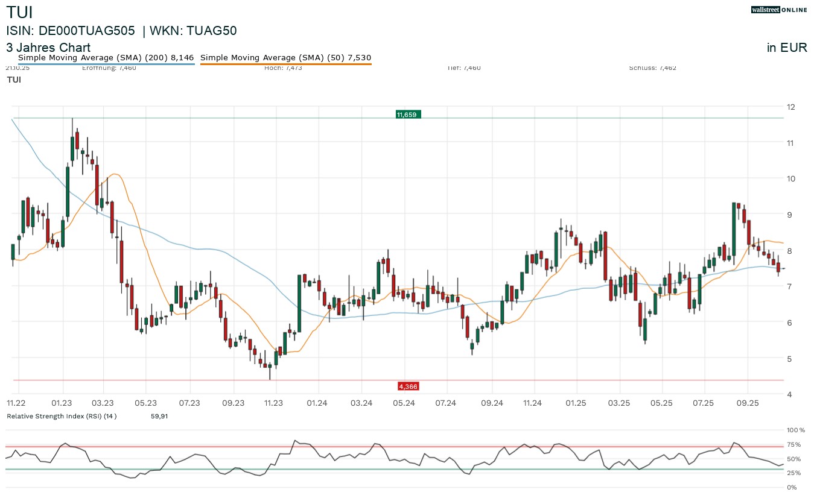814x504 pixels.
Task: Click the 09.25 date on x-axis
Action: click(747, 403)
